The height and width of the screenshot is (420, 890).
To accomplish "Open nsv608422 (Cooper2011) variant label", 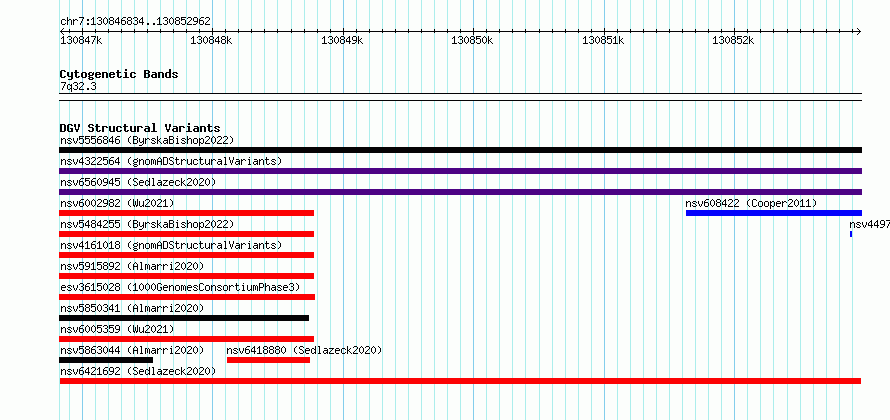I will pos(751,203).
